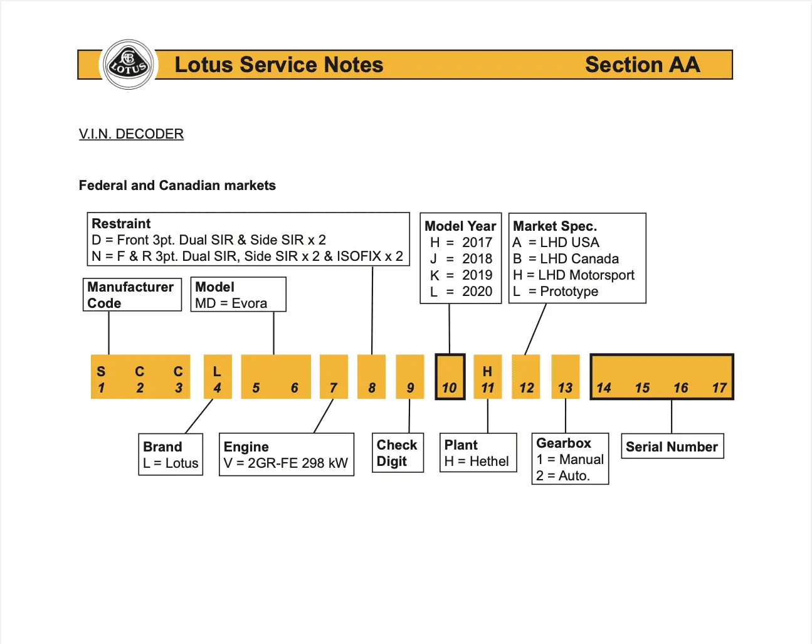Click the VIN position 9 orange cell
This screenshot has height=644, width=812.
coord(410,377)
